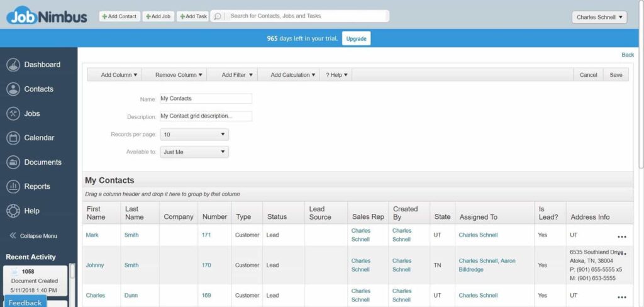The width and height of the screenshot is (644, 307).
Task: Open Reports from the sidebar
Action: [x=37, y=187]
